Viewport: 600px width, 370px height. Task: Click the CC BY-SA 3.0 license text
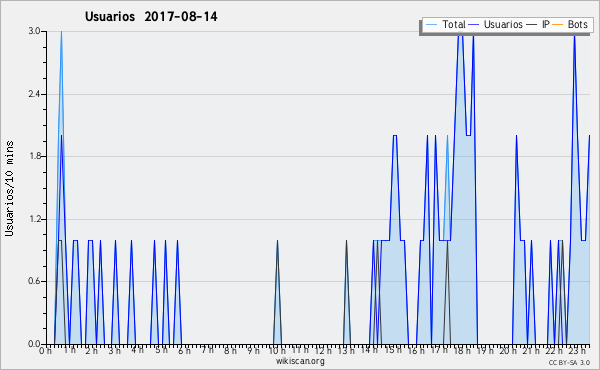pos(569,363)
